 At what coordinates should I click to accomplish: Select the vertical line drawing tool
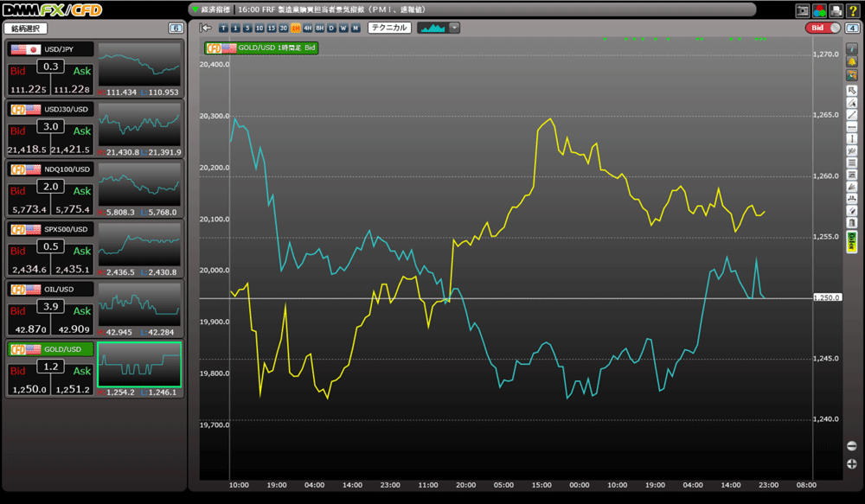coord(851,138)
